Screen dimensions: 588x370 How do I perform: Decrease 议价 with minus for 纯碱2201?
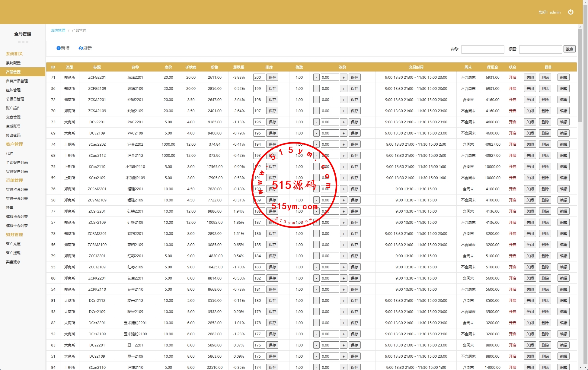[x=316, y=100]
